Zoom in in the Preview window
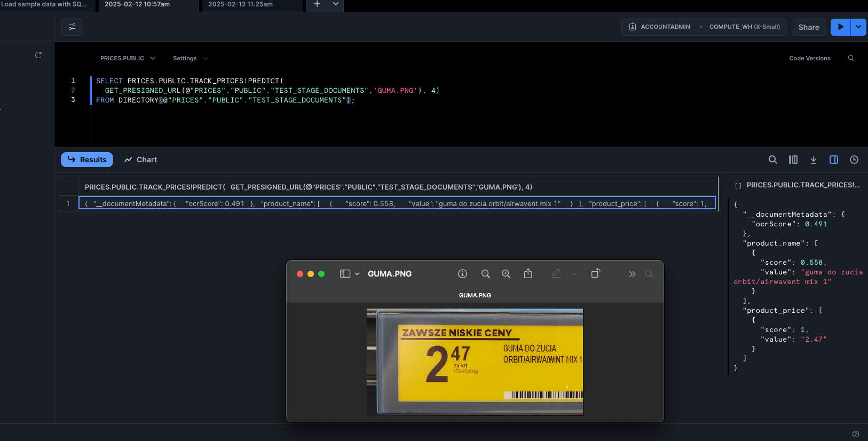This screenshot has width=868, height=441. (x=506, y=274)
